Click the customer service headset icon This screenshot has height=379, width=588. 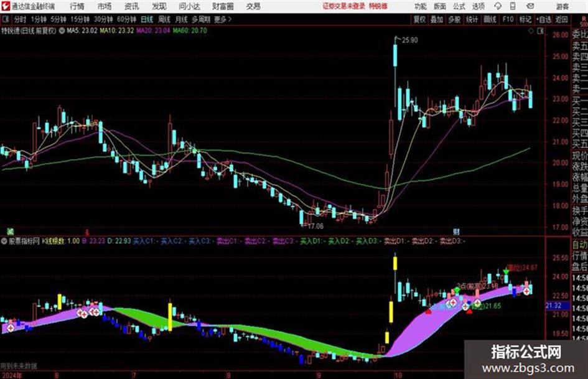click(x=498, y=6)
